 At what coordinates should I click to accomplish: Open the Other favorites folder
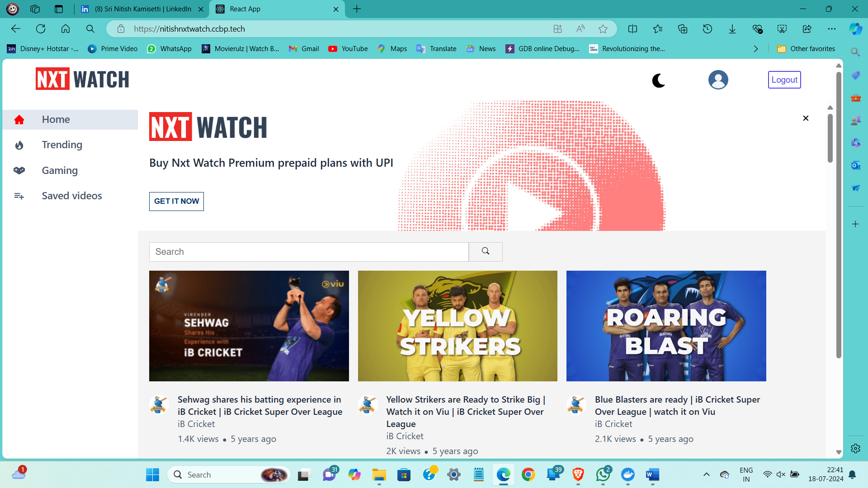point(806,49)
